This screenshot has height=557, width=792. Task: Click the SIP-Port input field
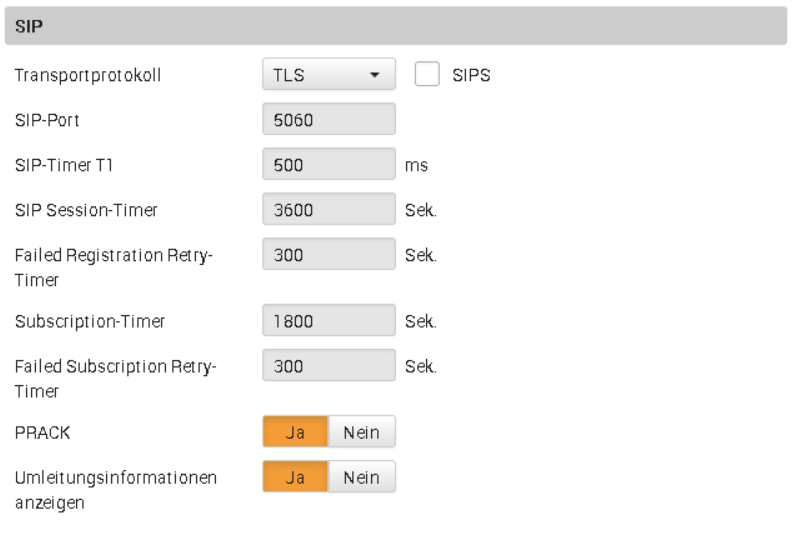(329, 120)
